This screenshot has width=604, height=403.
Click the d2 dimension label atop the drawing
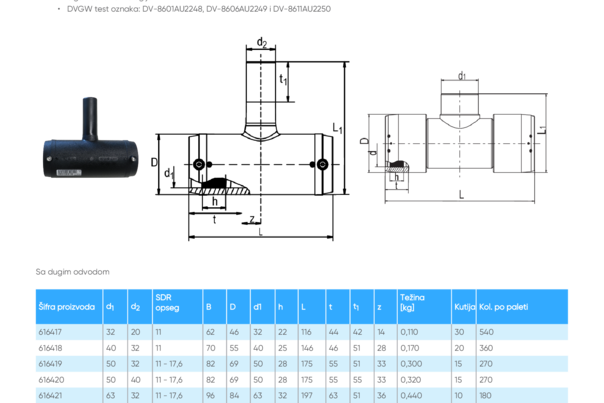coord(262,42)
